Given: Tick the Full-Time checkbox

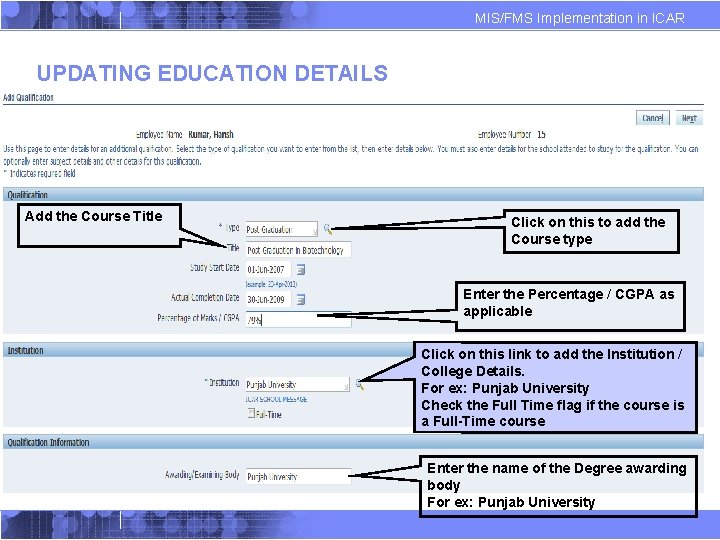Looking at the screenshot, I should [251, 413].
